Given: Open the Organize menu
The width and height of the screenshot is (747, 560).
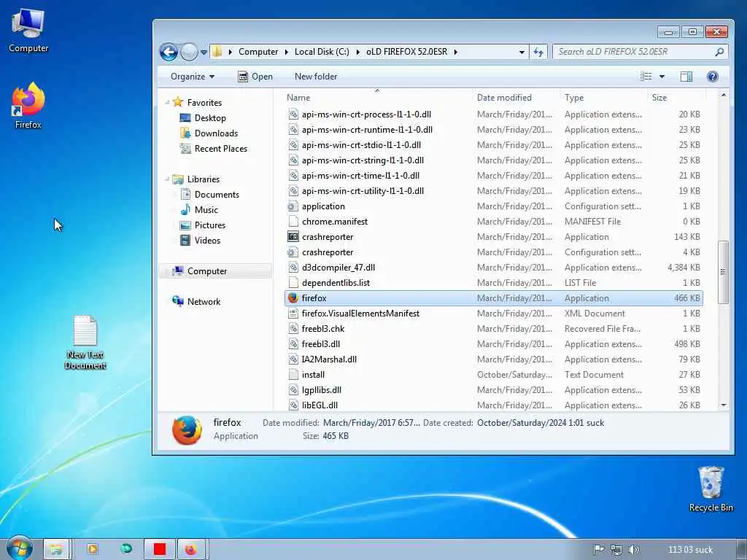Looking at the screenshot, I should (193, 77).
